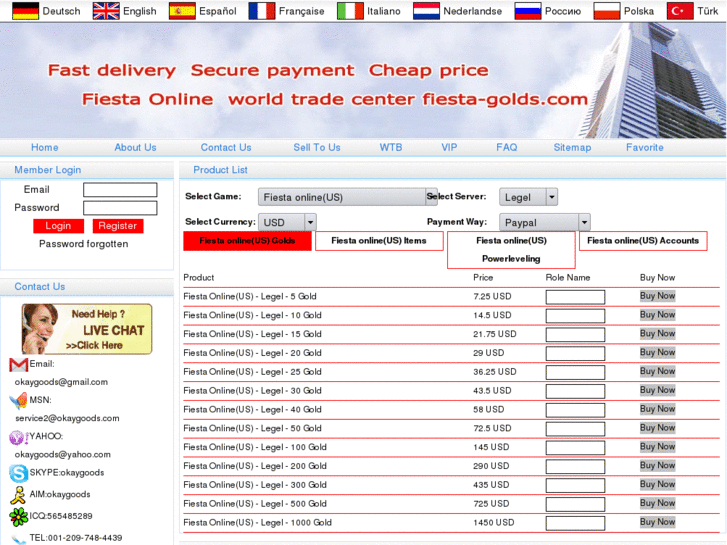
Task: Select Fiesta online(US) Golds tab
Action: [x=247, y=241]
